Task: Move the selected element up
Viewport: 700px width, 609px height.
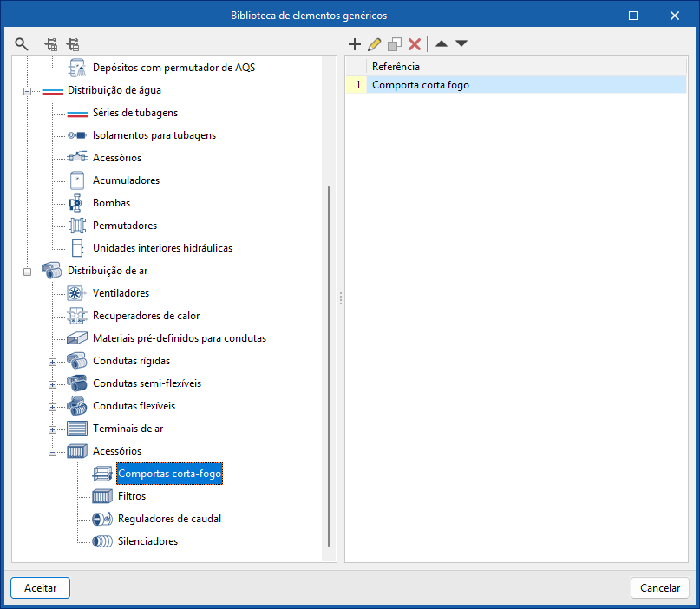Action: tap(442, 43)
